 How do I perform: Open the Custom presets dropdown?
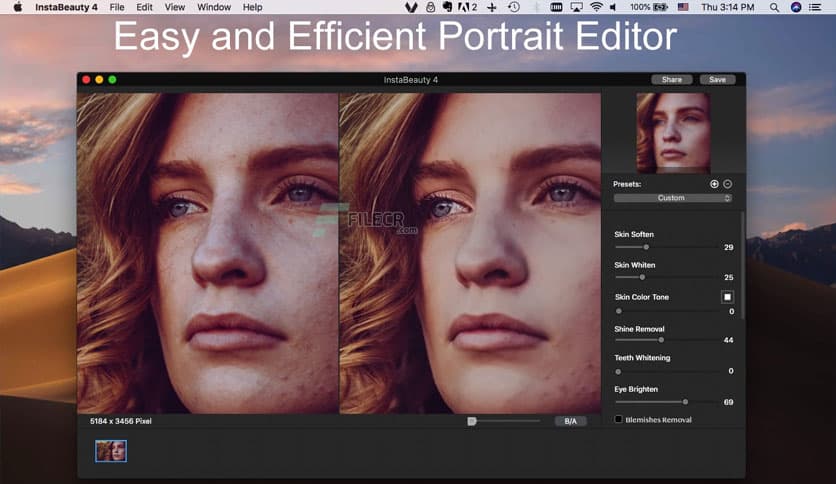pos(672,198)
